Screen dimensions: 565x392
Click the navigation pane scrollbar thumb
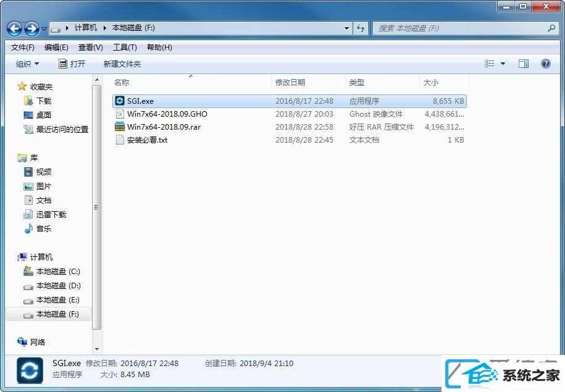point(96,207)
